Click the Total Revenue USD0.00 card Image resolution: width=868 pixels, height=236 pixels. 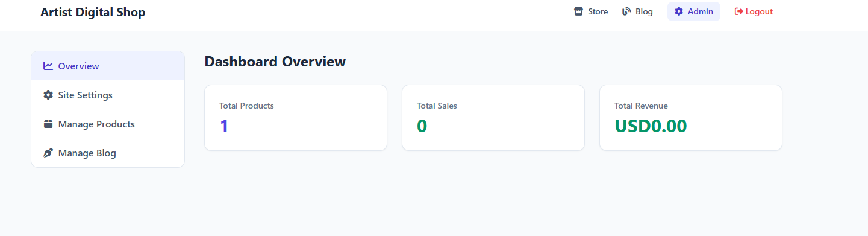click(691, 118)
